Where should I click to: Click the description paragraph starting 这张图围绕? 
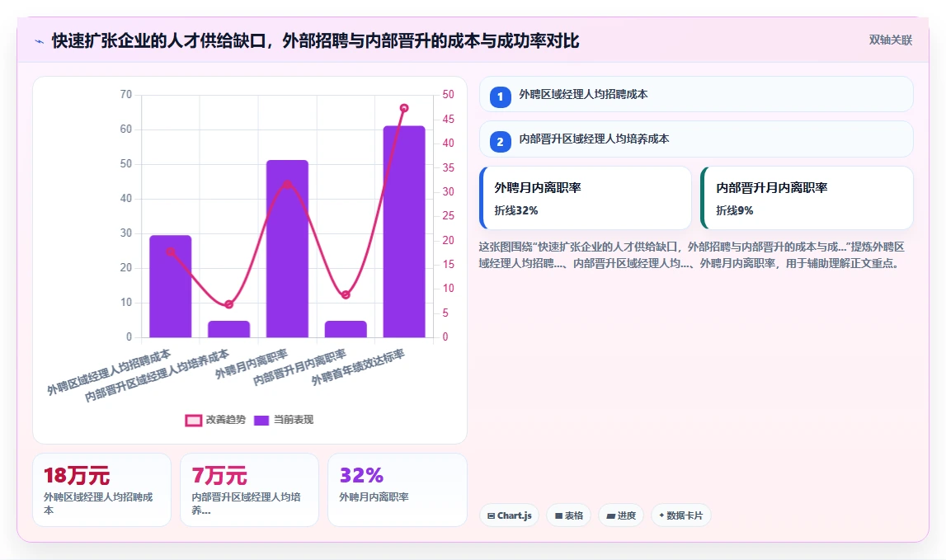[x=691, y=256]
